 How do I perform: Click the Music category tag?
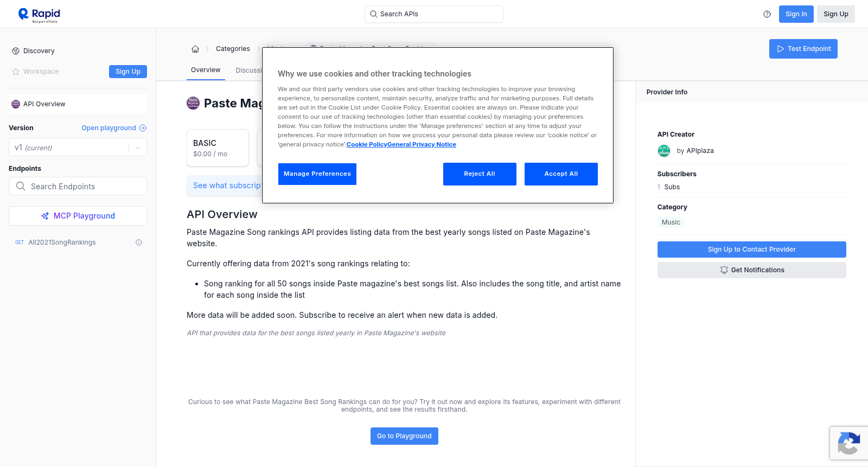coord(671,222)
